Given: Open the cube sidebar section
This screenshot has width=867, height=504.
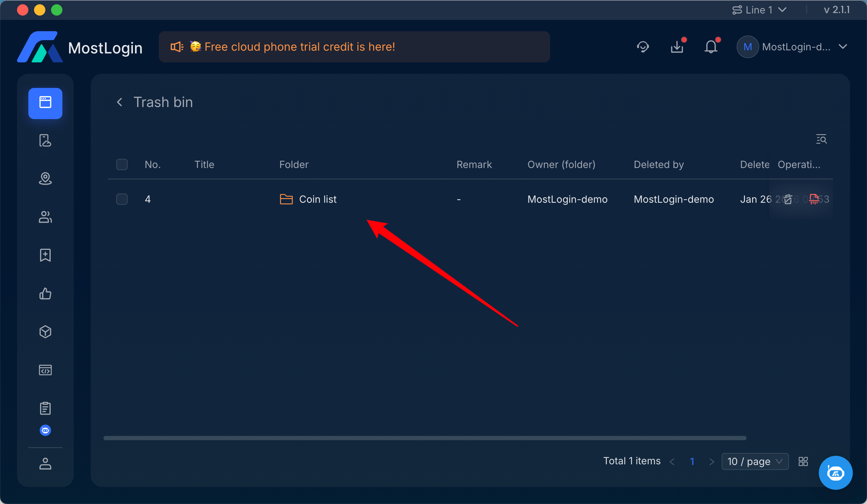Looking at the screenshot, I should click(x=45, y=332).
